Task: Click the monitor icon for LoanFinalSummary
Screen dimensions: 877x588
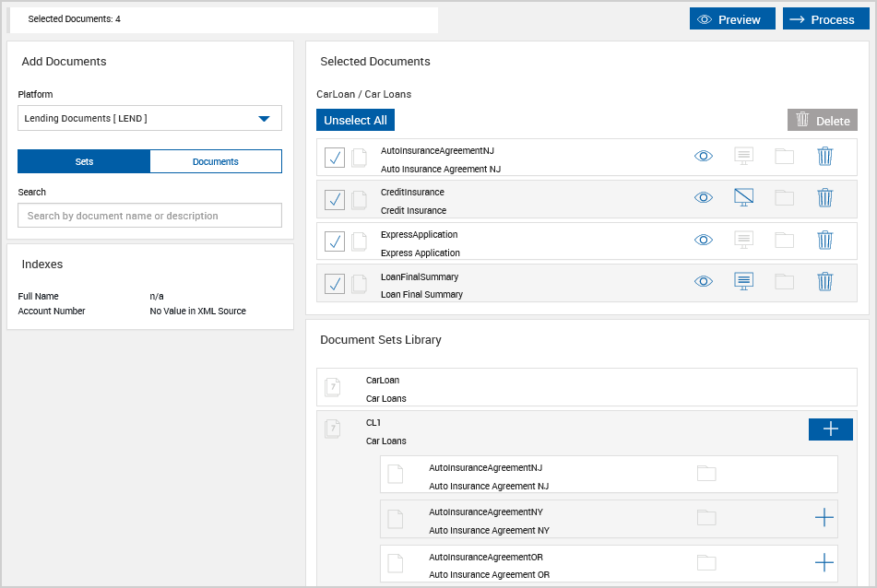Action: coord(743,281)
